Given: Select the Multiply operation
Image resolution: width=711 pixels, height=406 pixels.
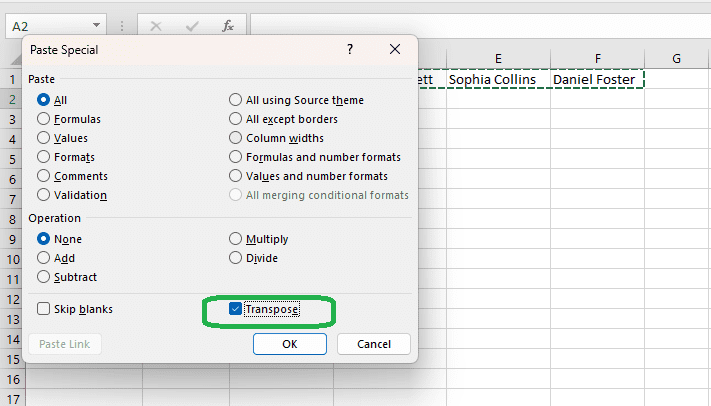Looking at the screenshot, I should click(236, 239).
